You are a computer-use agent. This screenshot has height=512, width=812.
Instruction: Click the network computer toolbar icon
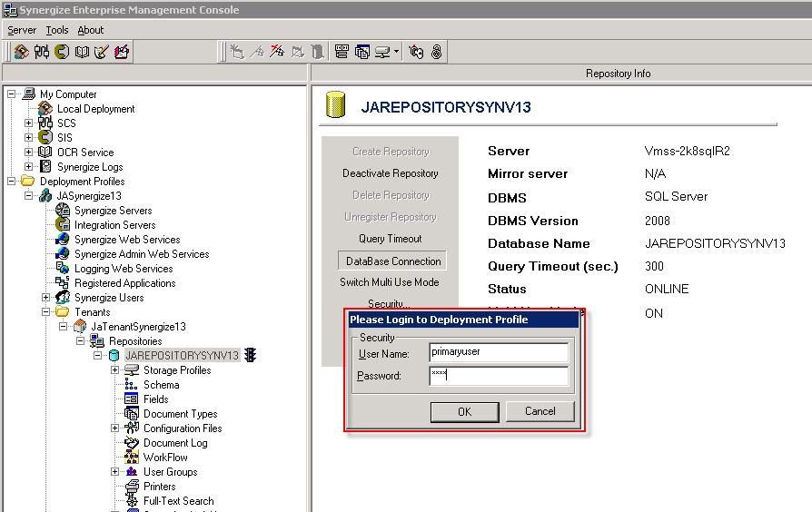pyautogui.click(x=382, y=52)
